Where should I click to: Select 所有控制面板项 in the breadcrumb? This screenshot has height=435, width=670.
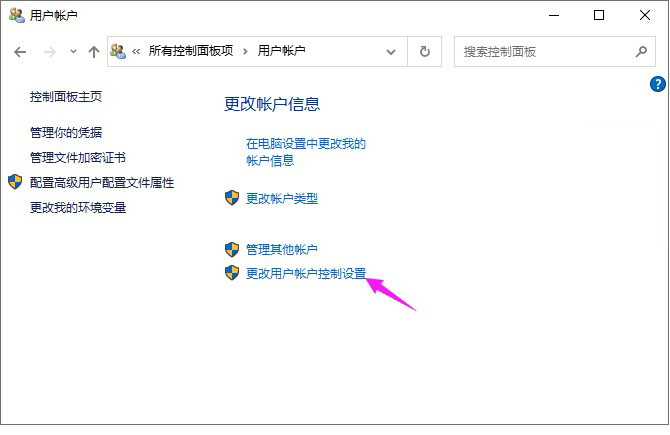[x=191, y=51]
